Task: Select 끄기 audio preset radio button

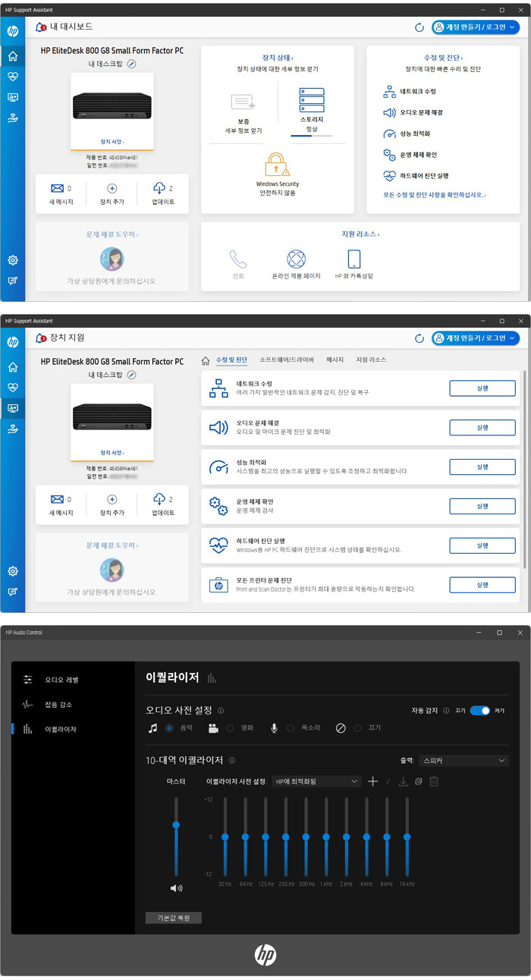Action: pyautogui.click(x=357, y=728)
